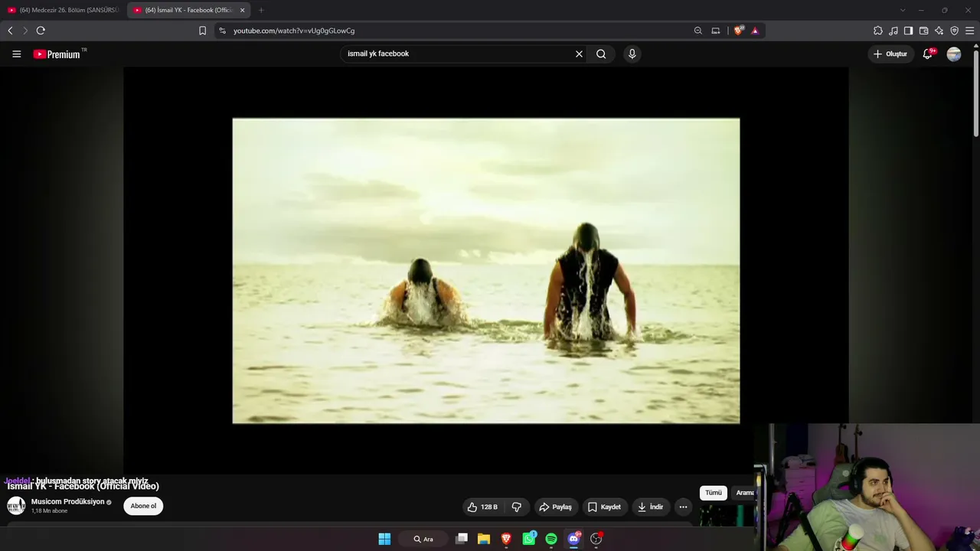The width and height of the screenshot is (980, 551).
Task: Toggle the browser sidebar panel
Action: 908,31
